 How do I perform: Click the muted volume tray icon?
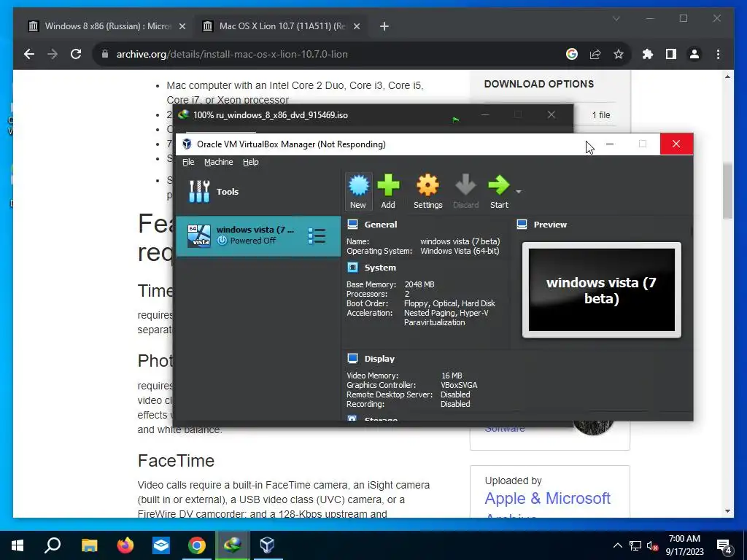[653, 545]
